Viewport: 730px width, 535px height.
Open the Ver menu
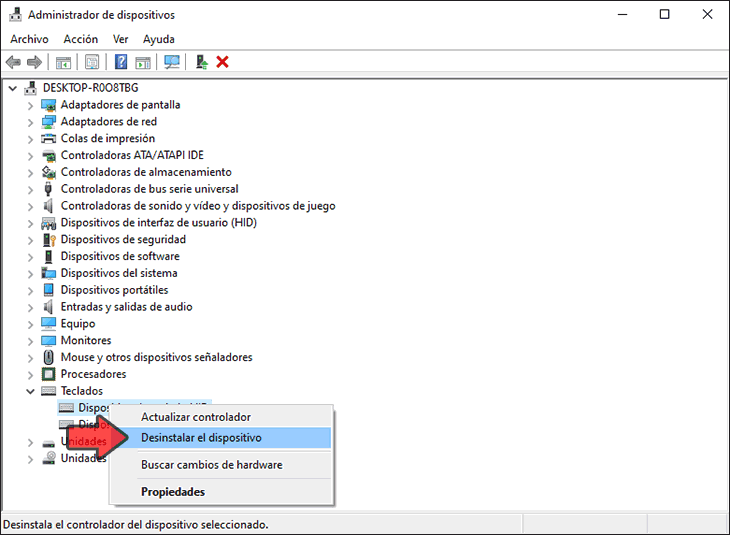121,39
